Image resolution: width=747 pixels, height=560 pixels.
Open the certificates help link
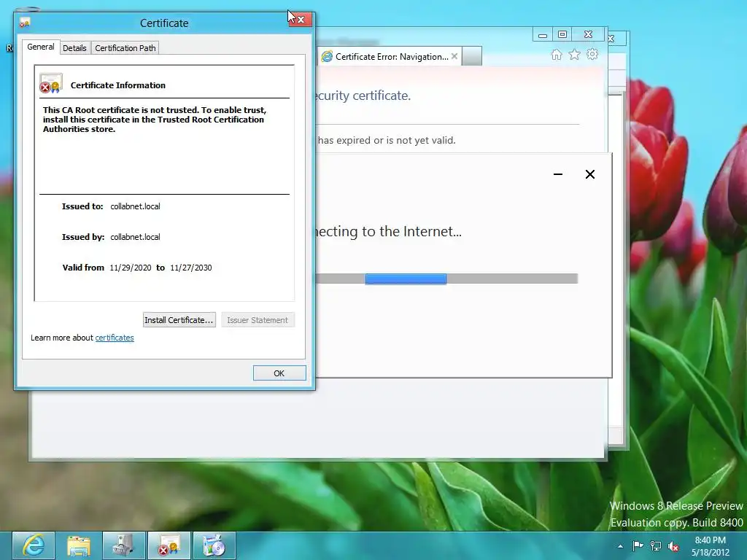tap(115, 338)
